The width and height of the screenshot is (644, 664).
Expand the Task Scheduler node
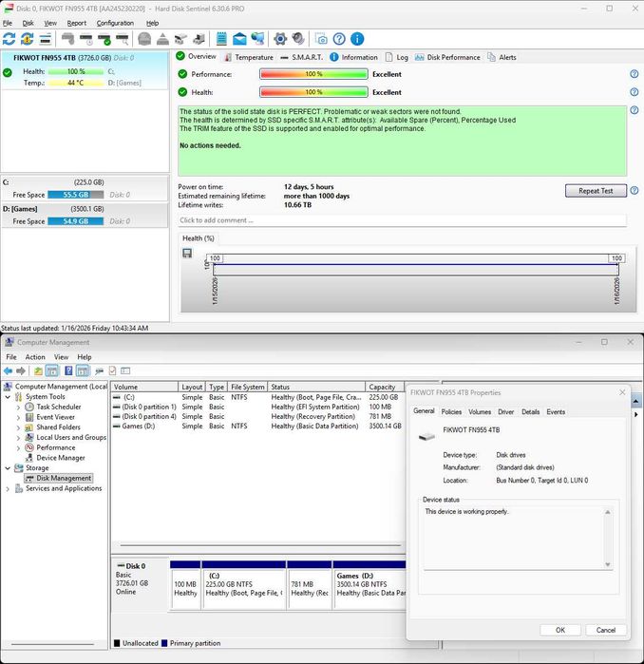pos(18,407)
